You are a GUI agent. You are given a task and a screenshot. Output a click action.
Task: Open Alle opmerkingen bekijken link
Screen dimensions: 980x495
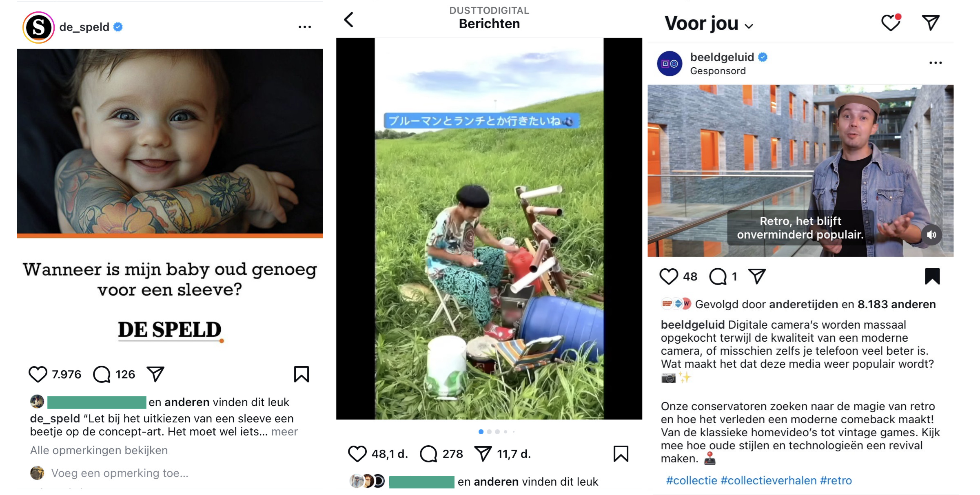point(99,450)
